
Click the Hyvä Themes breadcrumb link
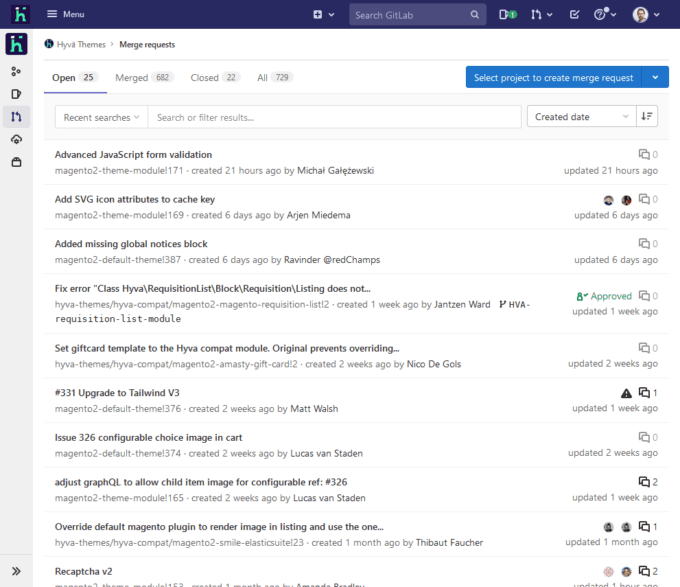[x=81, y=44]
